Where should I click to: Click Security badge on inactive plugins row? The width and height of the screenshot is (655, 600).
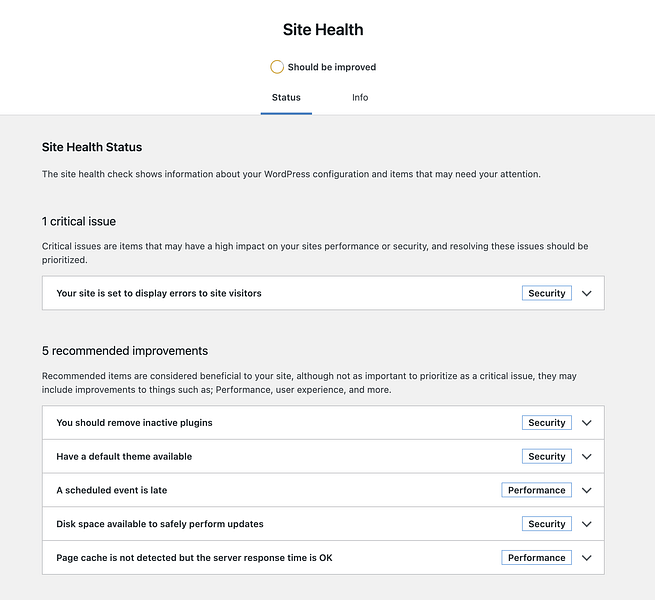(547, 423)
